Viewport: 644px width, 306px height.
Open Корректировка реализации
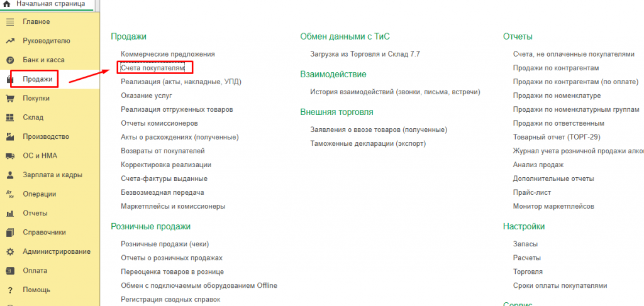pos(166,165)
